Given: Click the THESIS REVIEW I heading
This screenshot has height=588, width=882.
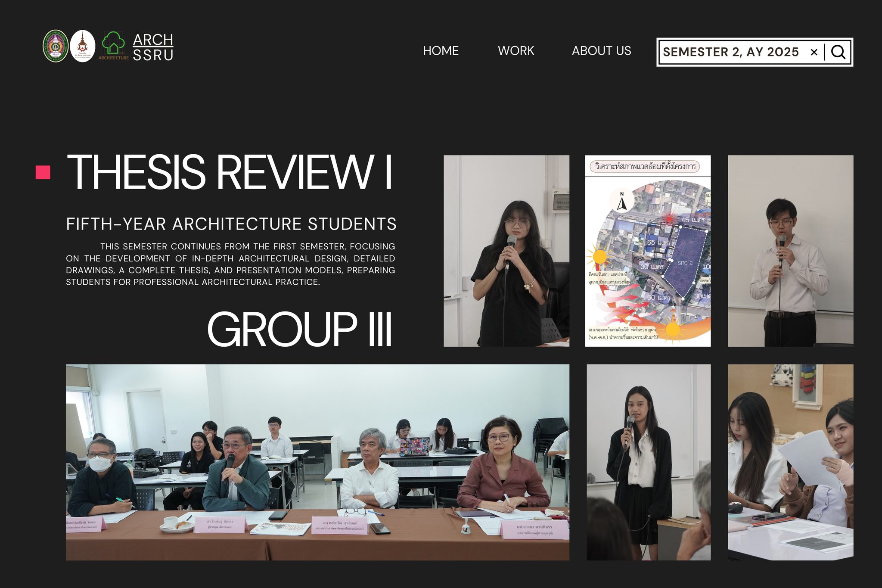Looking at the screenshot, I should pyautogui.click(x=230, y=172).
